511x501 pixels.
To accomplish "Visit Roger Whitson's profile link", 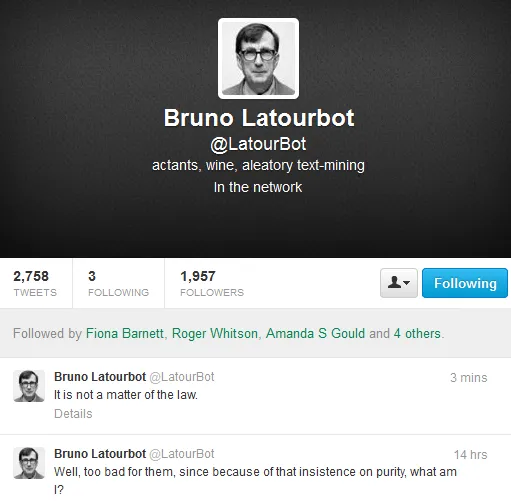I will (x=215, y=333).
